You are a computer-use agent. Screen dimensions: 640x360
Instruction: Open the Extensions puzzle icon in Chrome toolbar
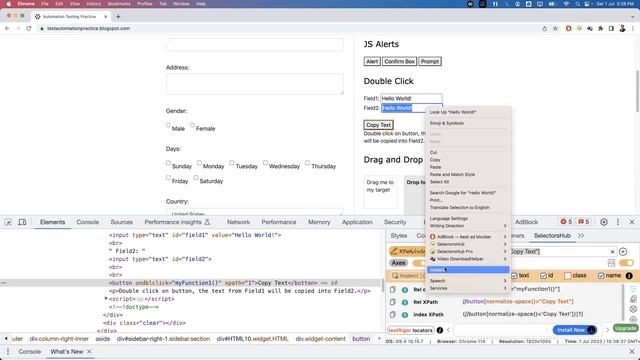click(600, 28)
